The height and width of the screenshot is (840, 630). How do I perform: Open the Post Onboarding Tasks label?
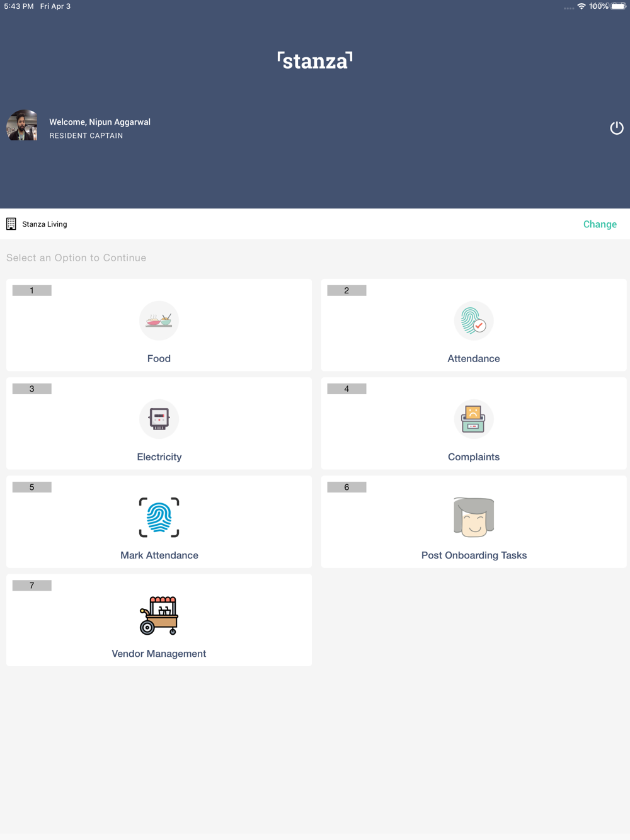click(474, 555)
